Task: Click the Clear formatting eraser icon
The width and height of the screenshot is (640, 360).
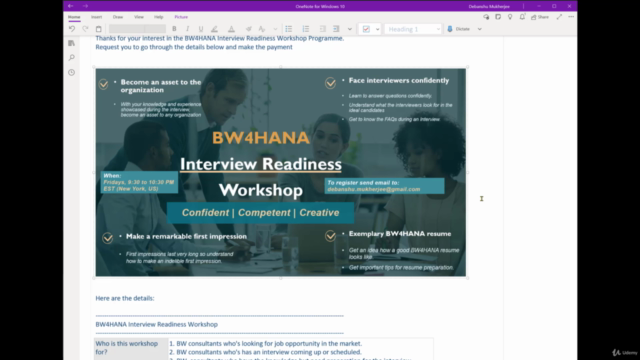Action: pyautogui.click(x=249, y=29)
